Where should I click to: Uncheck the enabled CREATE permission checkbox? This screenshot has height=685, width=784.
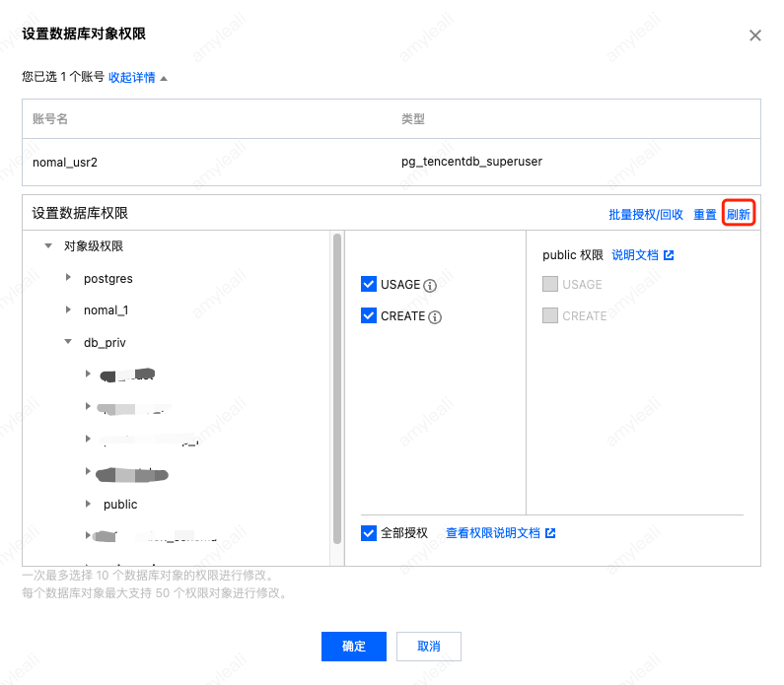coord(369,315)
